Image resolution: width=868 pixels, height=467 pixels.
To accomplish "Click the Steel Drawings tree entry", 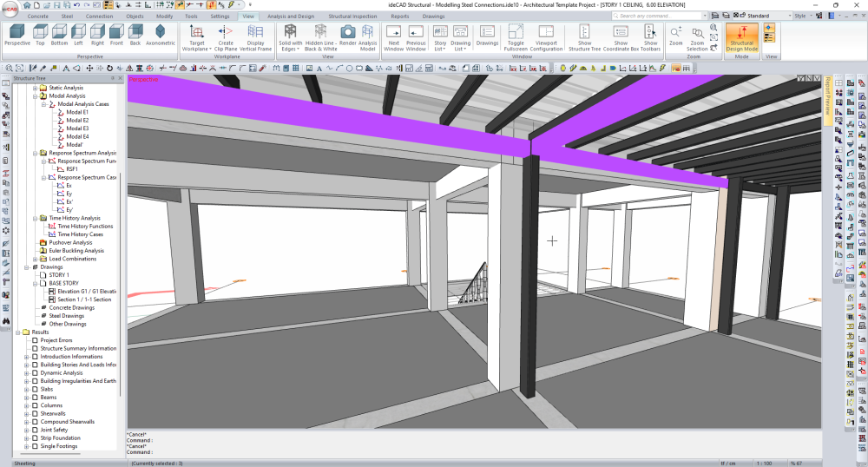I will coord(67,316).
